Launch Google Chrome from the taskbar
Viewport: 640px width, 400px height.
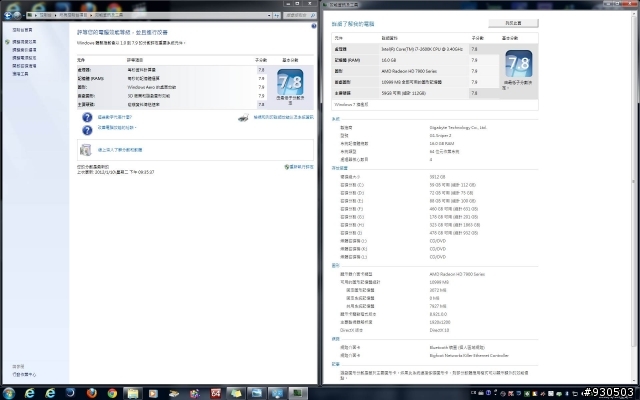[112, 393]
